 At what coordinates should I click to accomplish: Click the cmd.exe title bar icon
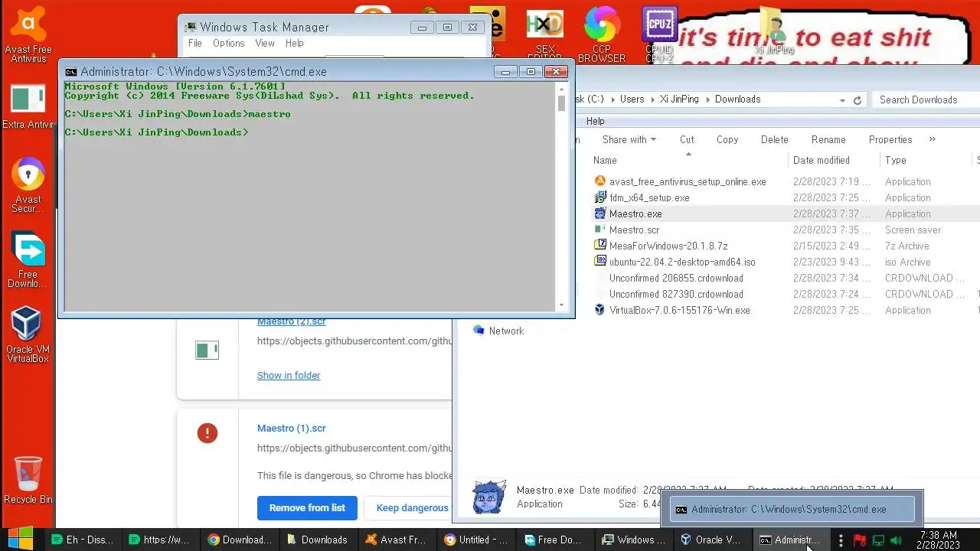coord(71,71)
